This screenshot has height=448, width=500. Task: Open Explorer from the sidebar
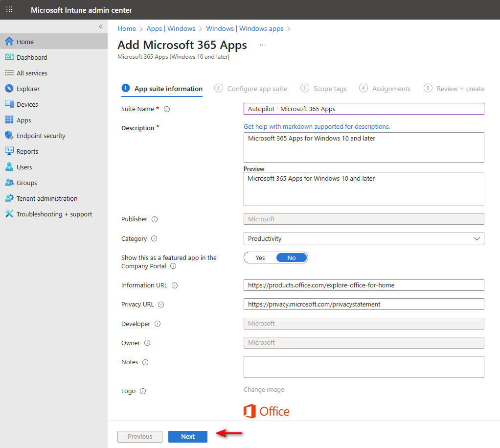28,89
